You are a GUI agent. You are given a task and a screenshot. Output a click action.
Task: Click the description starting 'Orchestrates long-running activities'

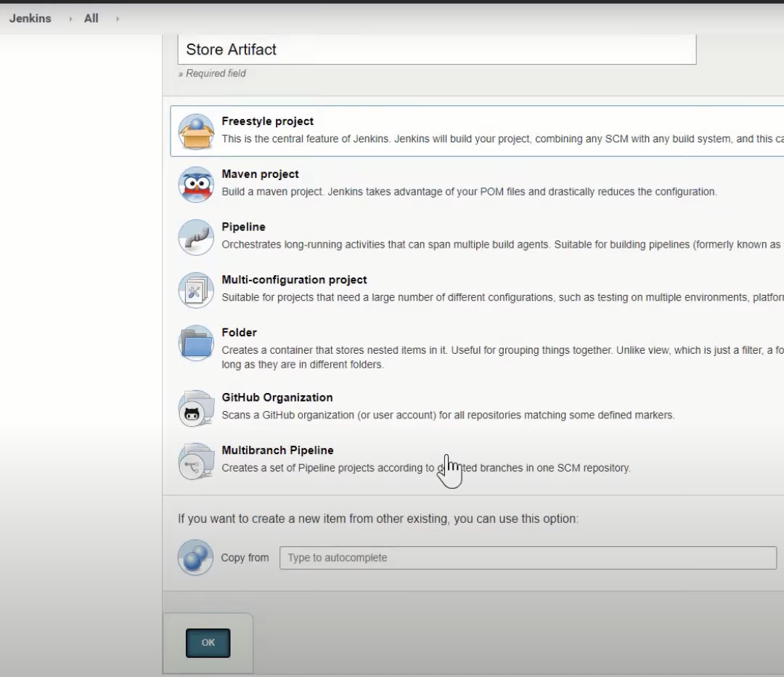tap(502, 244)
